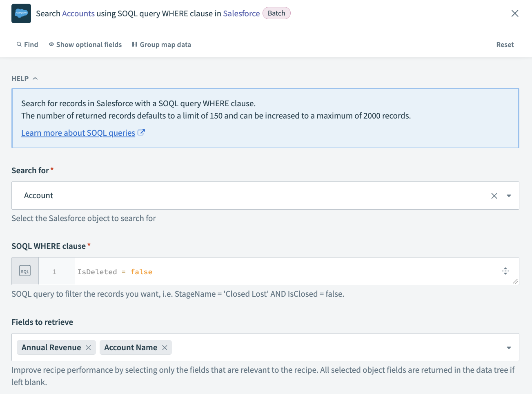Show optional fields

point(85,45)
